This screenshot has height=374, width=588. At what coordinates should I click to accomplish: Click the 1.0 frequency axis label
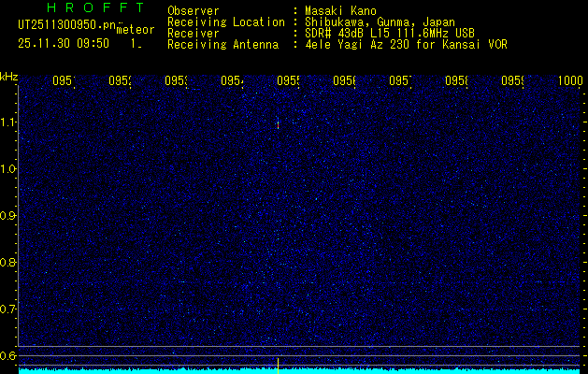tap(7, 169)
